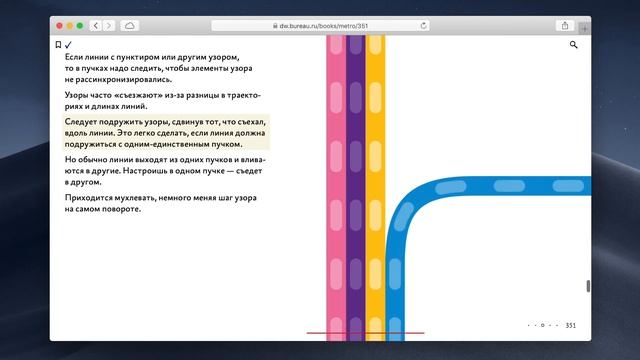Minimize the Safari window with yellow button
Viewport: 640px width, 360px height.
pos(70,26)
